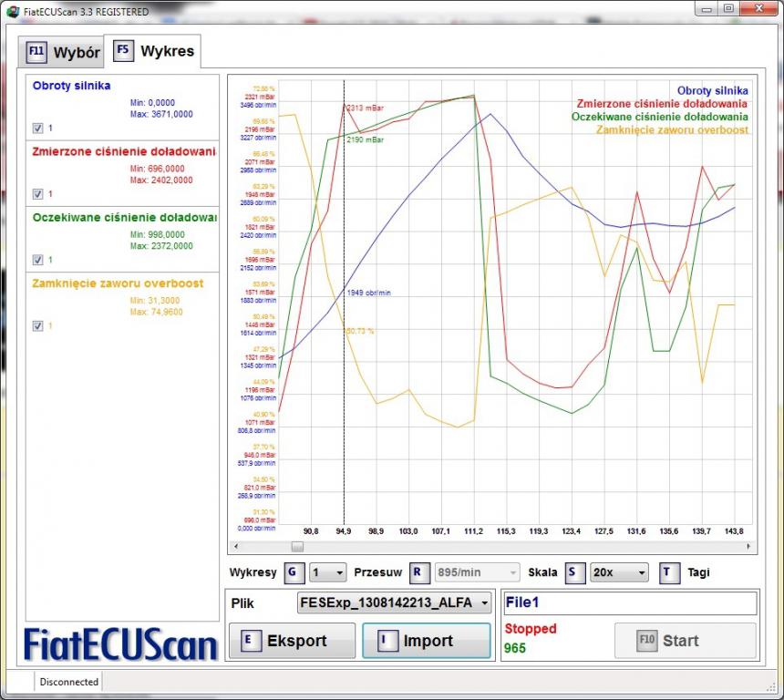The width and height of the screenshot is (784, 700).
Task: Click the 2190 mBar cursor value label
Action: pyautogui.click(x=365, y=140)
